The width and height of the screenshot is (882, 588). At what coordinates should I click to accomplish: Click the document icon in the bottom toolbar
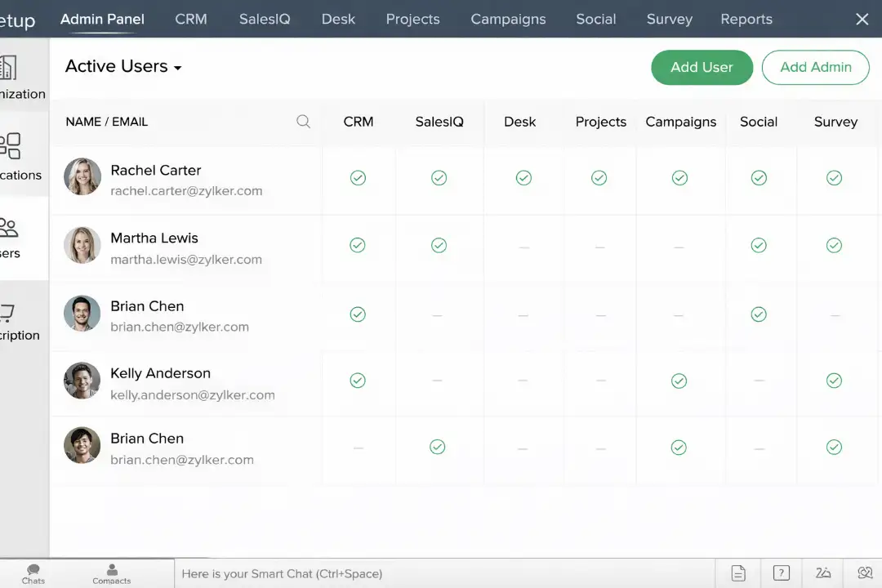pyautogui.click(x=737, y=572)
